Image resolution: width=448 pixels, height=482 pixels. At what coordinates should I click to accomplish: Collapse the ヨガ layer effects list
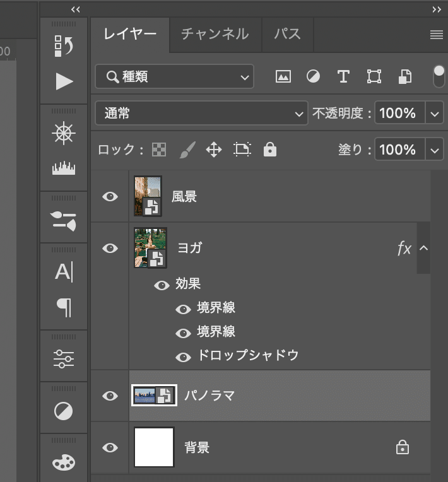click(424, 248)
